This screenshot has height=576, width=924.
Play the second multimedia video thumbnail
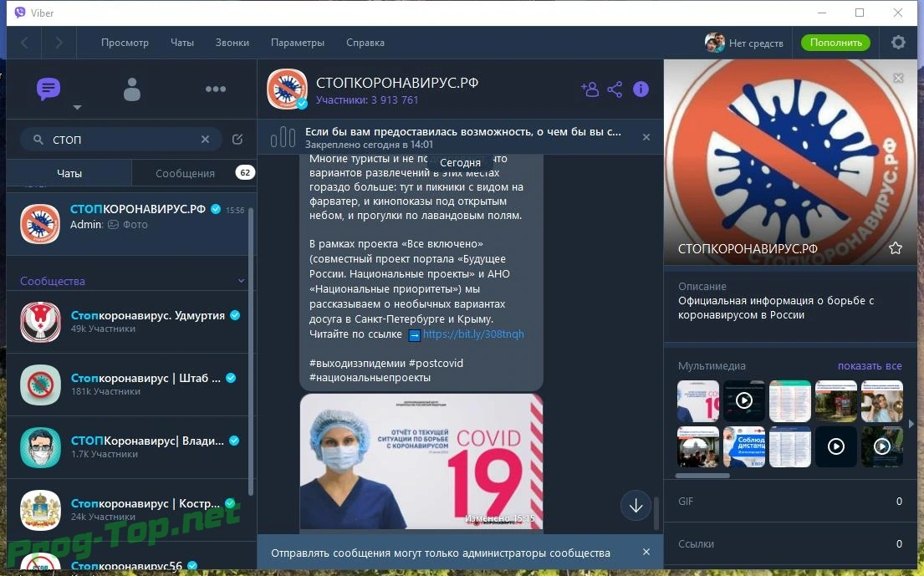743,400
